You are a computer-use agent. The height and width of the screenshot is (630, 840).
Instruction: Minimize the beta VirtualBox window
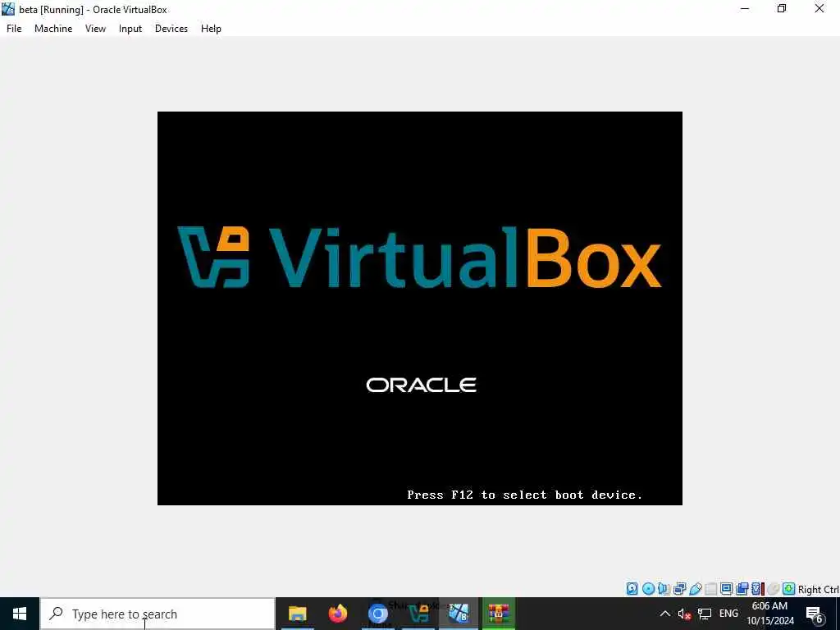pyautogui.click(x=745, y=8)
